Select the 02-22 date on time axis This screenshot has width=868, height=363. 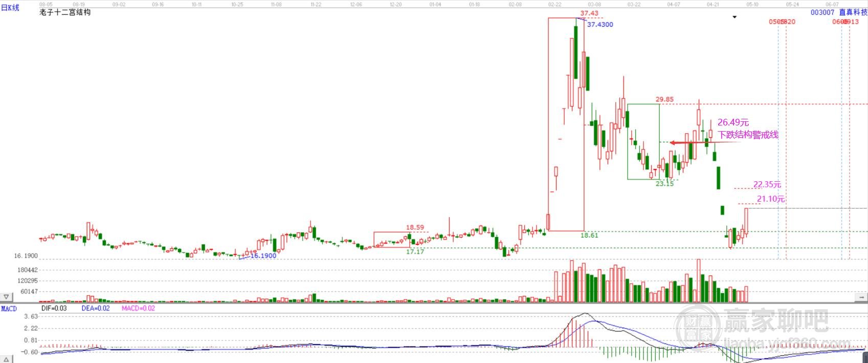pyautogui.click(x=554, y=4)
